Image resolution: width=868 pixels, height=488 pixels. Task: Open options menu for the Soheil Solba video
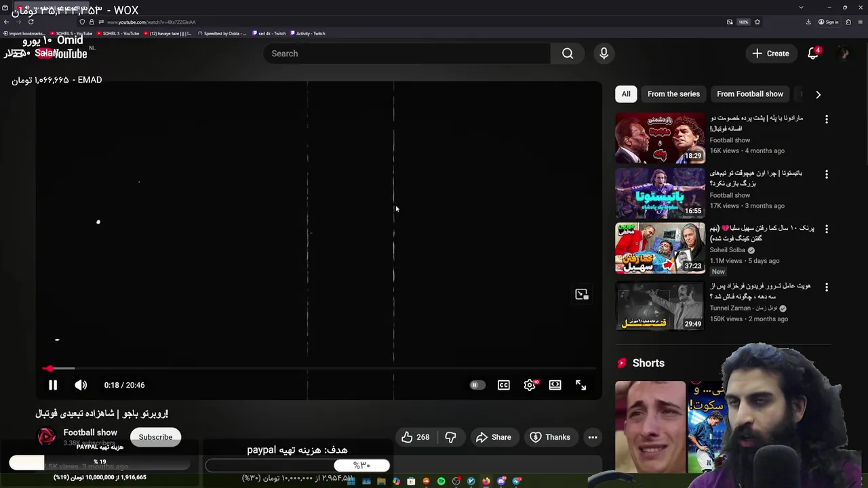click(826, 229)
